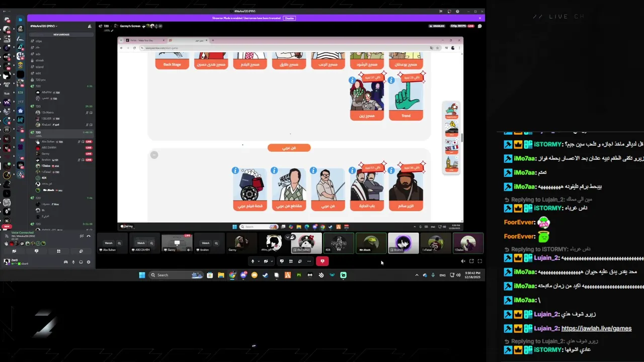Select Germy's live stream thumbnail
The height and width of the screenshot is (362, 644).
pos(177,243)
